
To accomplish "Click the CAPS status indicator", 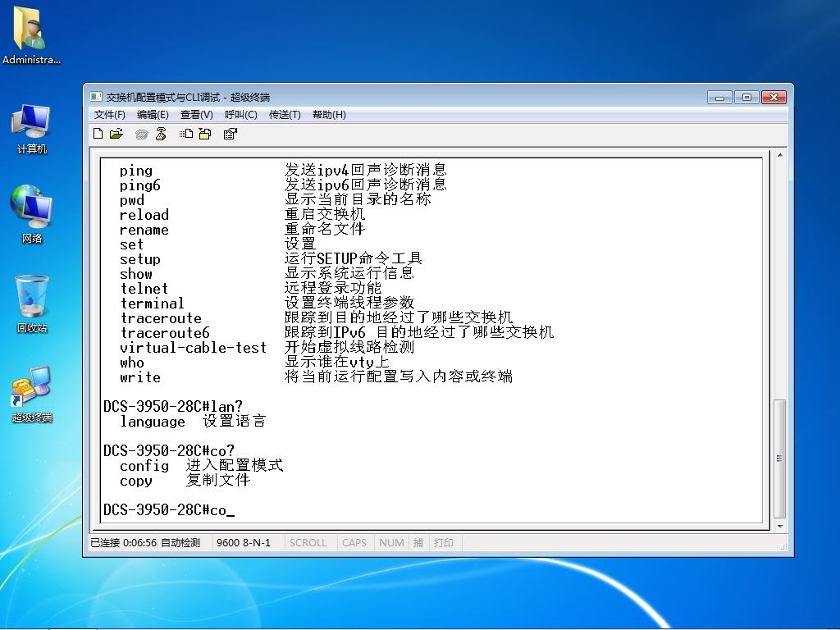I will [x=354, y=543].
